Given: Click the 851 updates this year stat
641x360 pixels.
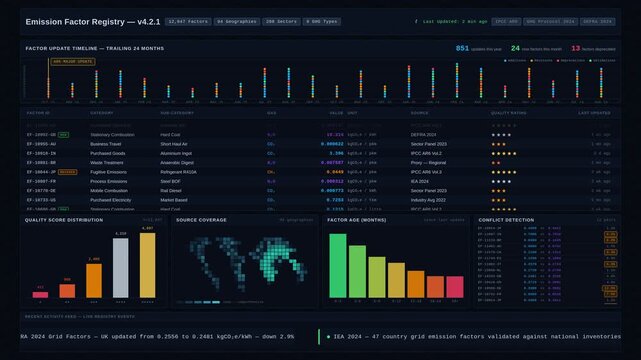Looking at the screenshot, I should [478, 49].
